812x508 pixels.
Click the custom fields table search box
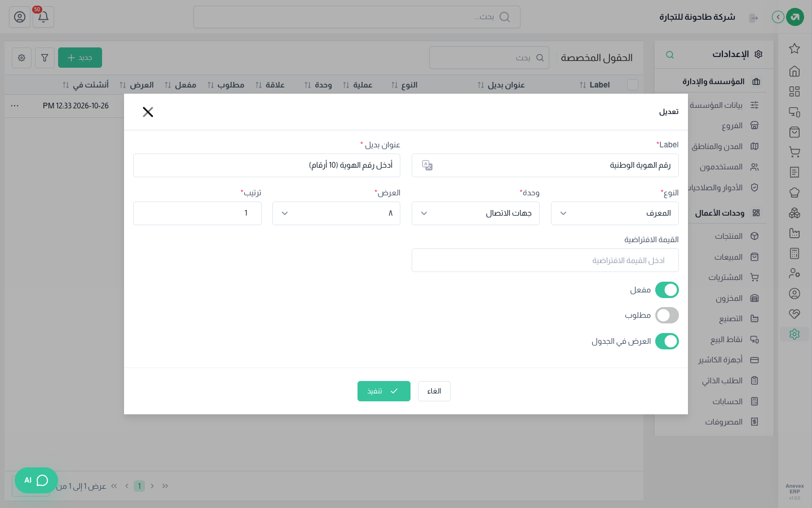pyautogui.click(x=489, y=58)
